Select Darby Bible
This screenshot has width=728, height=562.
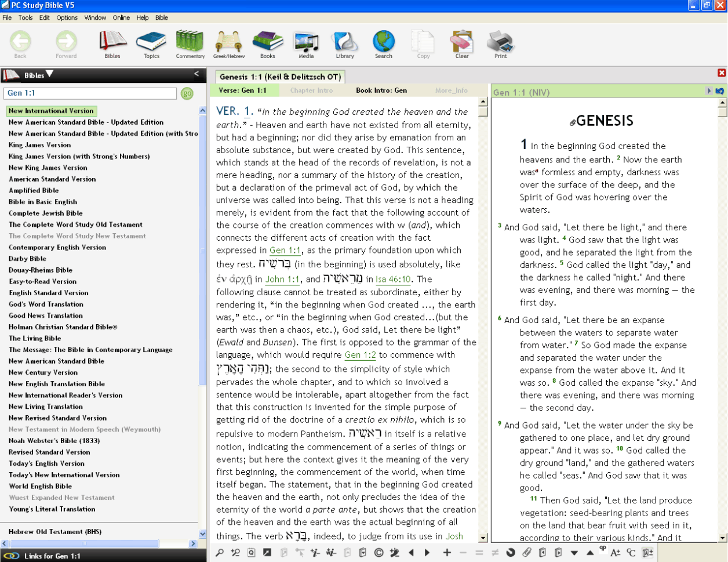28,259
